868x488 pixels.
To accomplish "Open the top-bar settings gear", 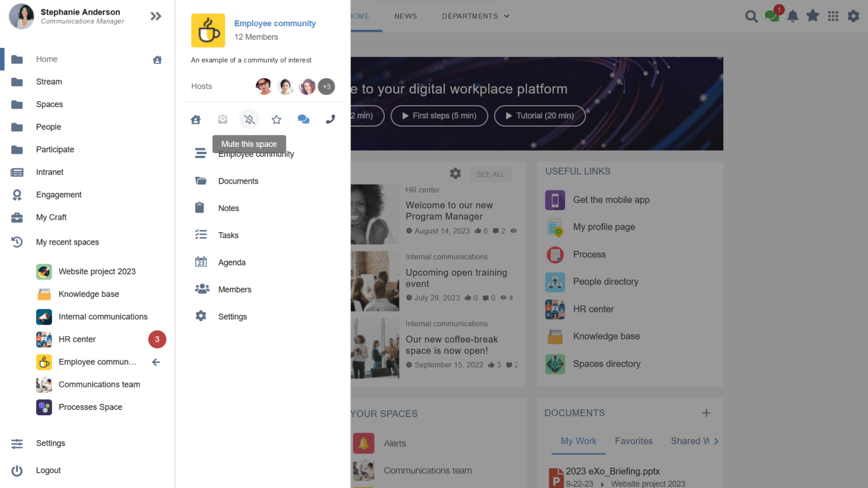I will click(x=853, y=16).
